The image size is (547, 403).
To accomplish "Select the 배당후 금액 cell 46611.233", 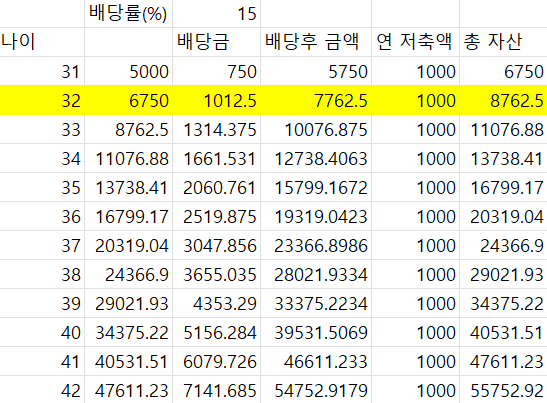I will tap(316, 361).
